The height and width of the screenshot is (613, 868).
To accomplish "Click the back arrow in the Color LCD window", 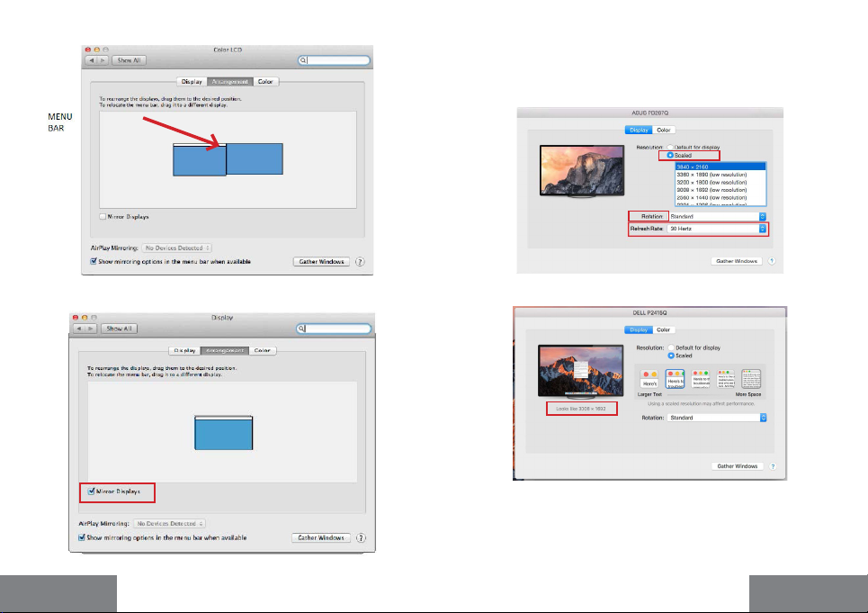I will [x=90, y=60].
